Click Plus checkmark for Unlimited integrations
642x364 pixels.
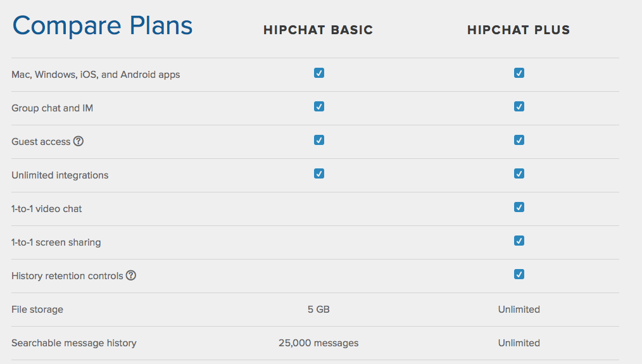(519, 173)
